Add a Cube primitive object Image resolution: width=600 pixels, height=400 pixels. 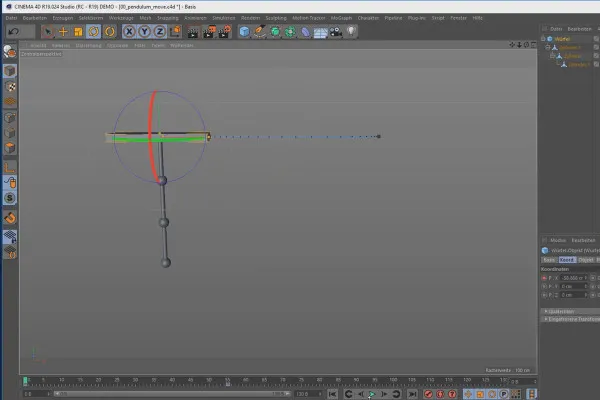coord(244,32)
